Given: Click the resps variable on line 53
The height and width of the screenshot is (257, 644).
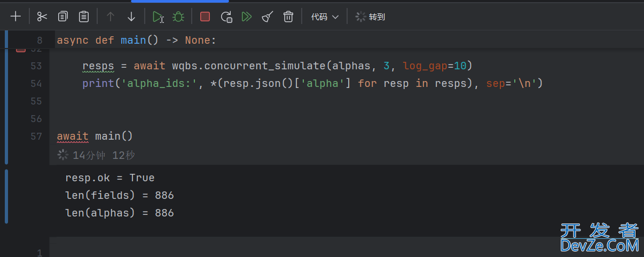Looking at the screenshot, I should tap(98, 66).
